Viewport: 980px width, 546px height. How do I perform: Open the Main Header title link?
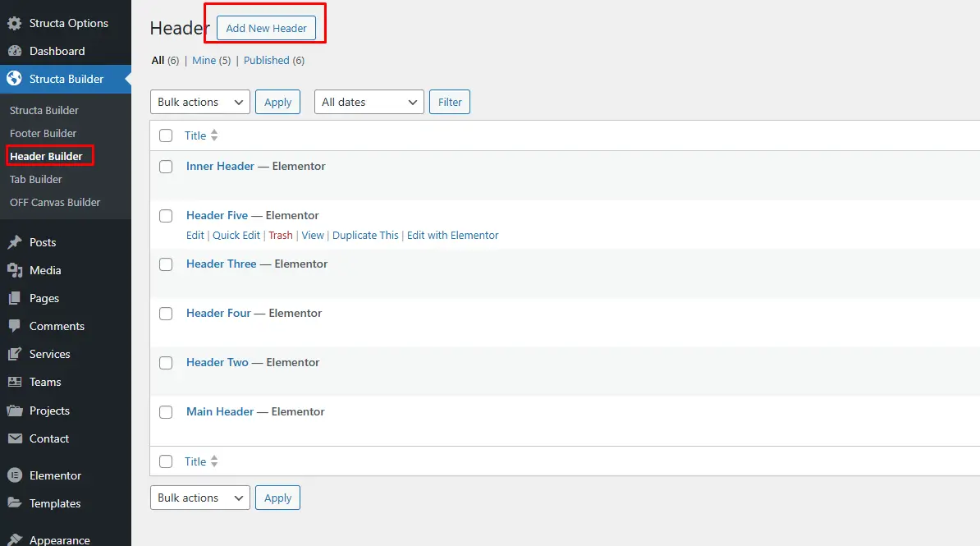pos(220,411)
